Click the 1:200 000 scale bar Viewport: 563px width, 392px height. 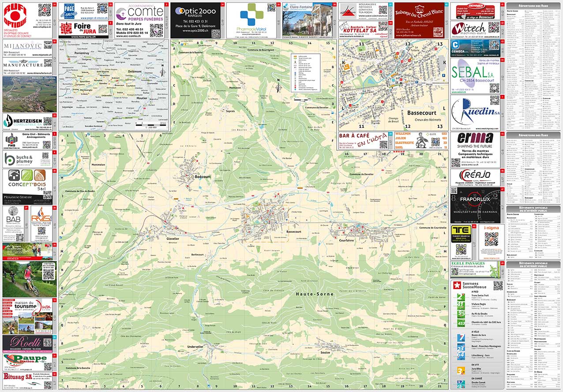pos(150,125)
